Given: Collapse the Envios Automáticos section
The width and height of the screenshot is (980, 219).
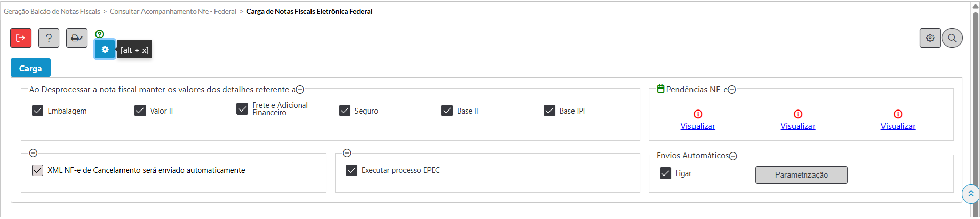Looking at the screenshot, I should click(733, 156).
